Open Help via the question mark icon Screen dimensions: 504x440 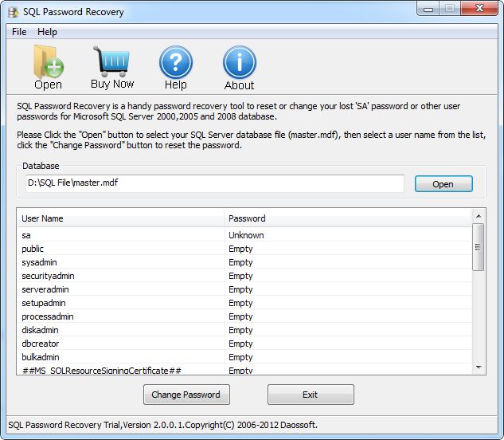[176, 62]
